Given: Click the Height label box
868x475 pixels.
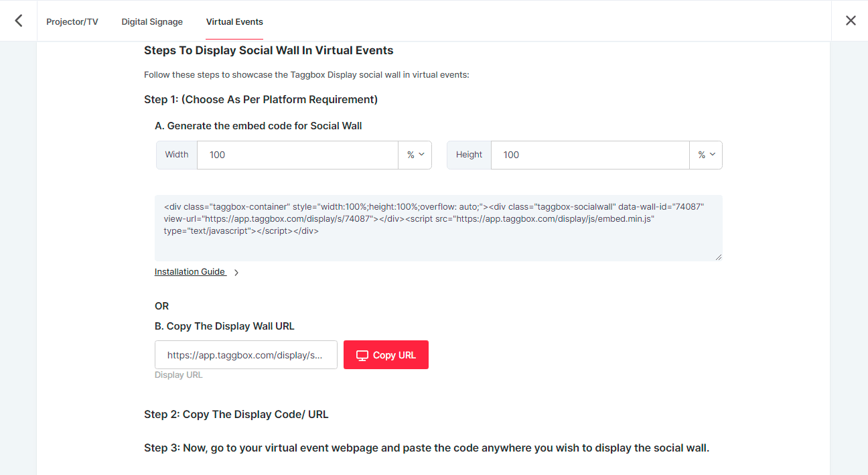Looking at the screenshot, I should 469,155.
